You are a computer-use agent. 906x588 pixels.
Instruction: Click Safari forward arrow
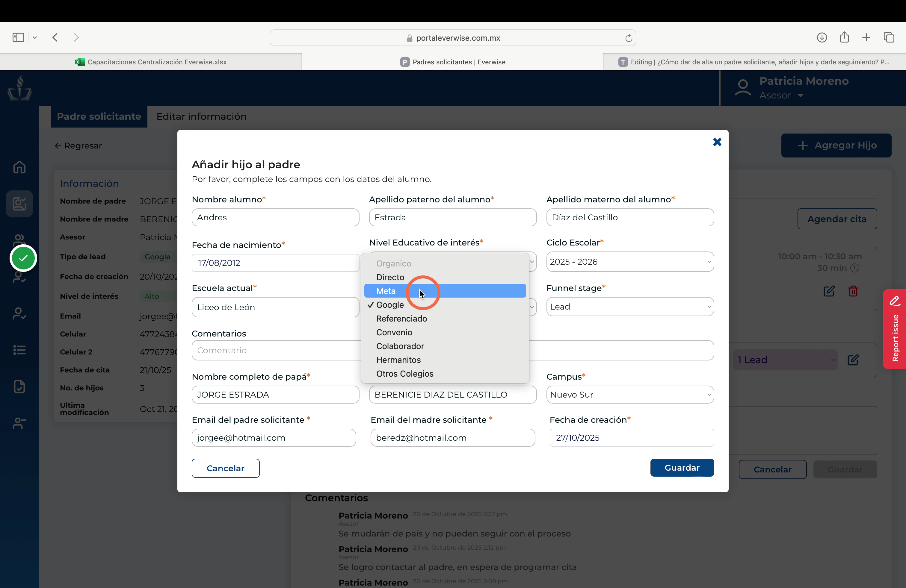[76, 37]
